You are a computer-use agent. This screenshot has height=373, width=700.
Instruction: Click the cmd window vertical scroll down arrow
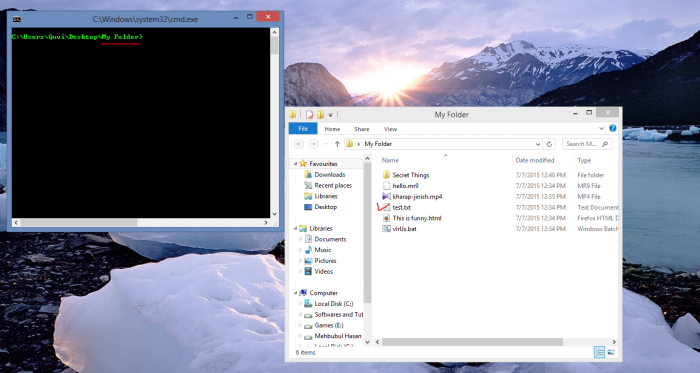[274, 214]
